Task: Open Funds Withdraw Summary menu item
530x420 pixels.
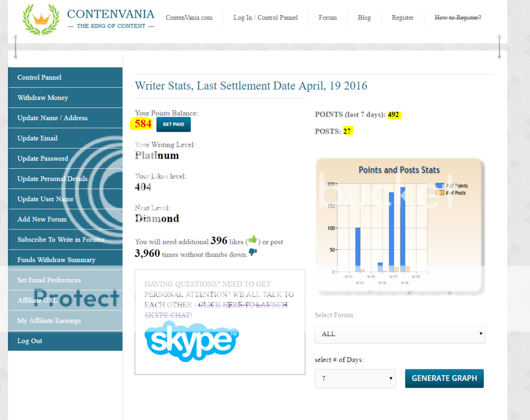Action: coord(56,259)
